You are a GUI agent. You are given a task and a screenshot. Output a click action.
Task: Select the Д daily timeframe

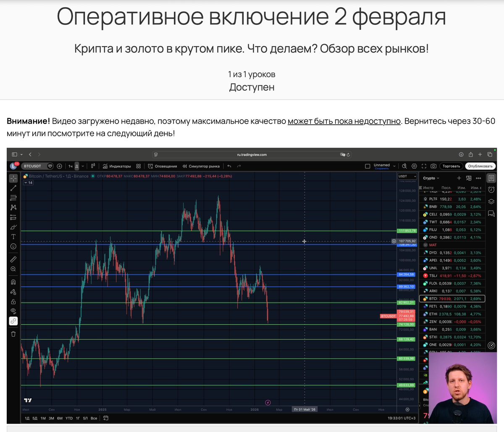[76, 166]
